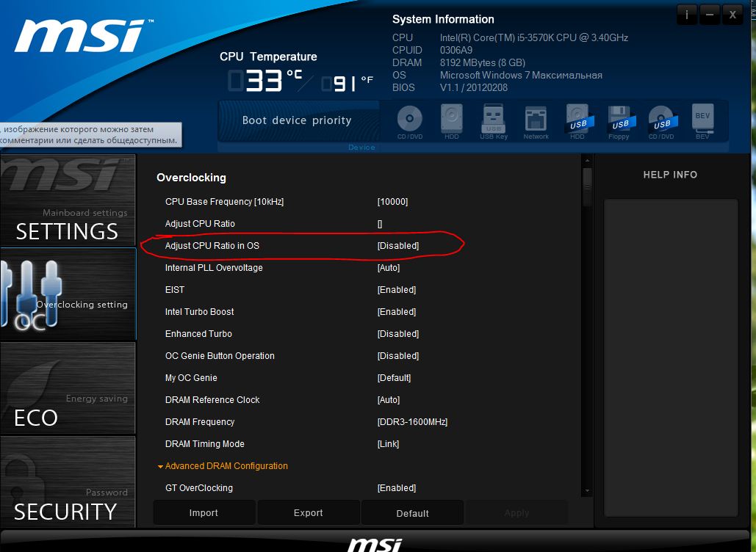Viewport: 756px width, 552px height.
Task: Open the SETTINGS mainboard section
Action: coord(68,200)
